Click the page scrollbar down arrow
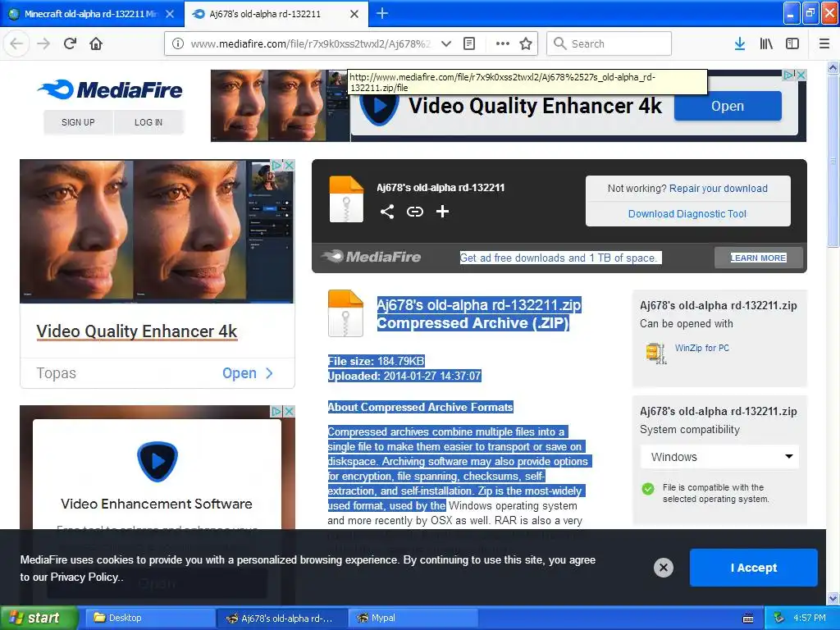 point(833,598)
